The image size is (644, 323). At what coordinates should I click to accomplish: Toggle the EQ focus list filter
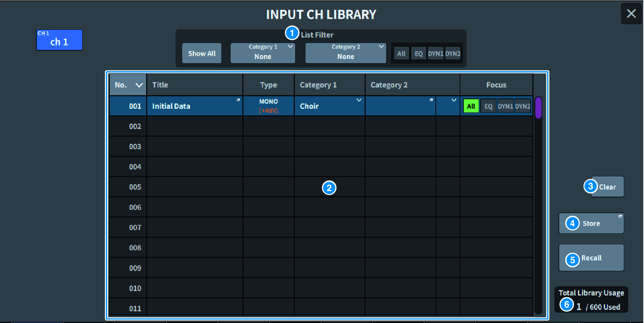[418, 54]
